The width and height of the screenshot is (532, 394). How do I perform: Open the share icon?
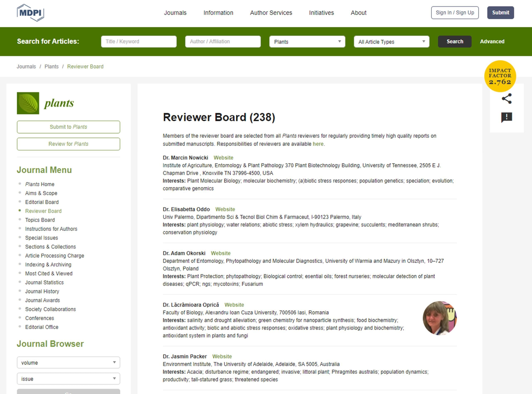tap(507, 99)
